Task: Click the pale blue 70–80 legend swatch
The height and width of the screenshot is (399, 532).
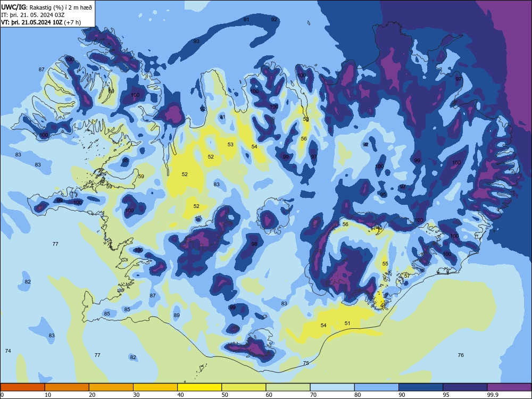Action: 332,387
